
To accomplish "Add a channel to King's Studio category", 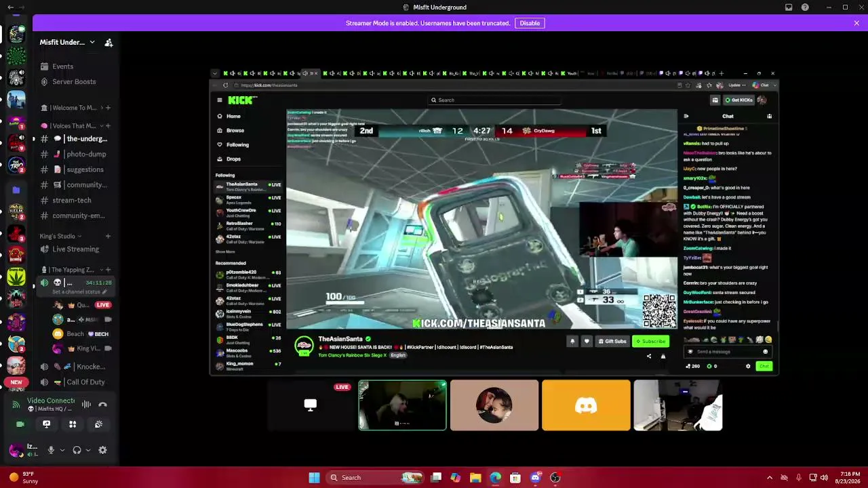I will [108, 237].
